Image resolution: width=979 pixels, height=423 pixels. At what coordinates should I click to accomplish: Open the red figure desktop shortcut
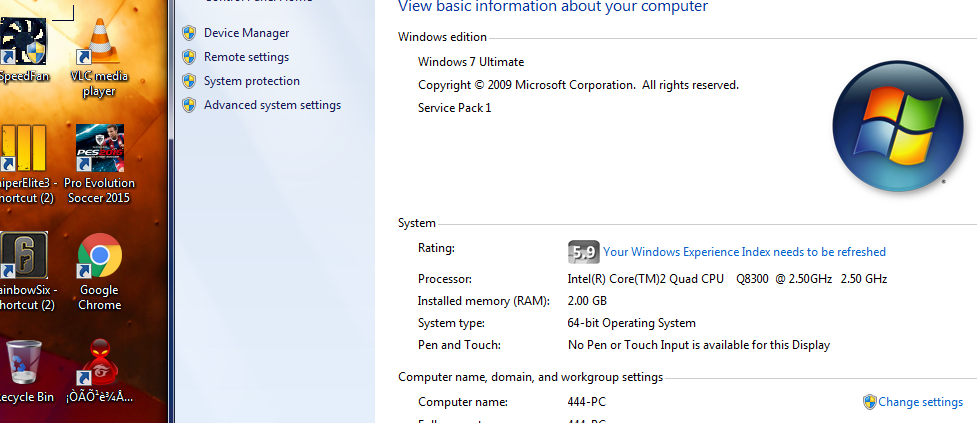99,362
